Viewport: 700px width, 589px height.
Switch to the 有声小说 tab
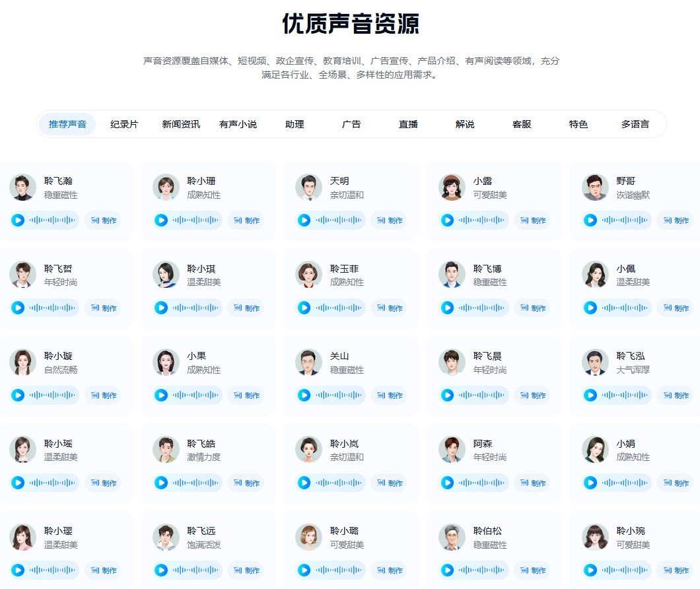pos(238,123)
